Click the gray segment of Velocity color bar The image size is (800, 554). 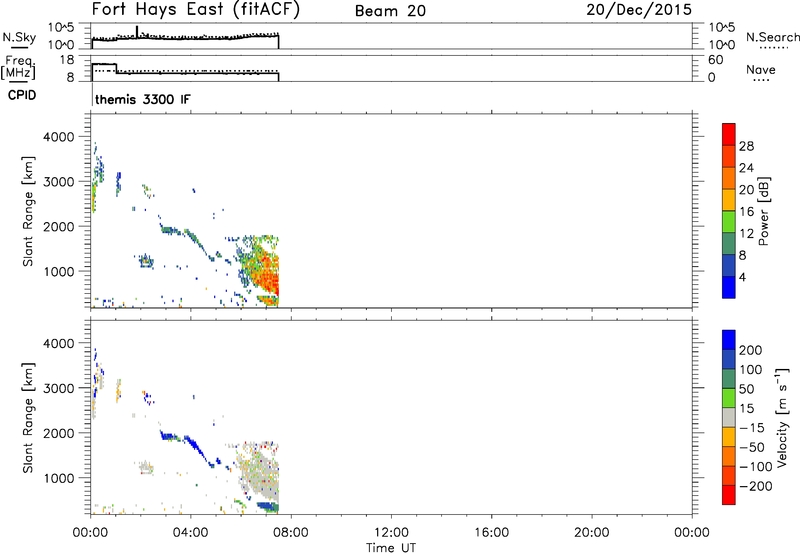[x=729, y=417]
